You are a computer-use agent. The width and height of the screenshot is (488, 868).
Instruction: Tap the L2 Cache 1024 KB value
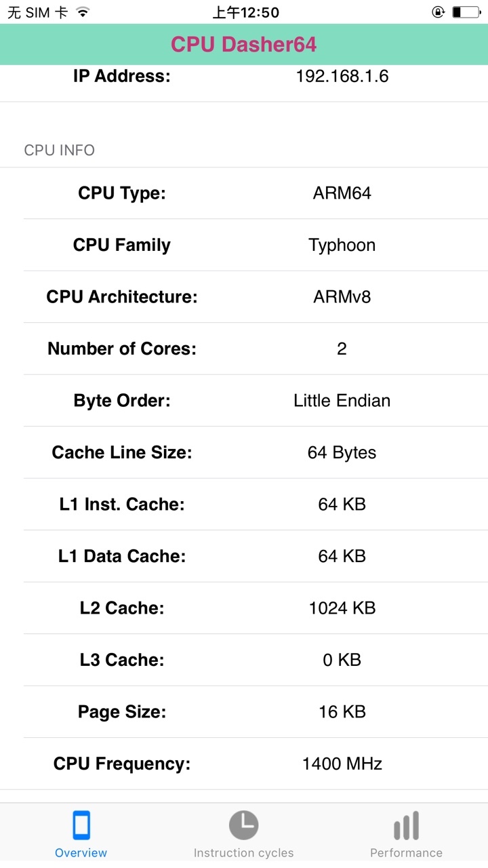(x=342, y=608)
